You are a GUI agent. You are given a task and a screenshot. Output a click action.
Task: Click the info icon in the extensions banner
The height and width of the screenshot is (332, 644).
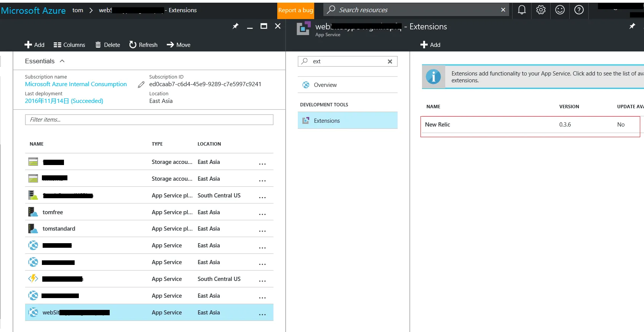point(433,77)
